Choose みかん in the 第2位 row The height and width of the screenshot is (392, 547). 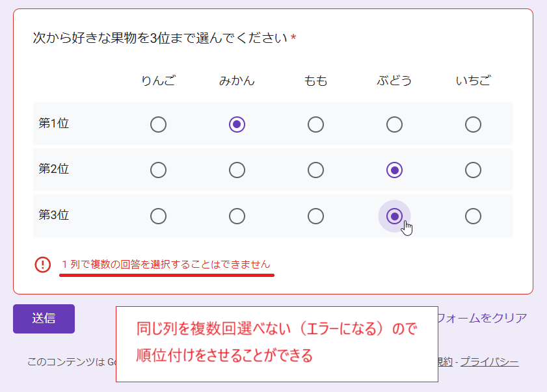click(237, 170)
